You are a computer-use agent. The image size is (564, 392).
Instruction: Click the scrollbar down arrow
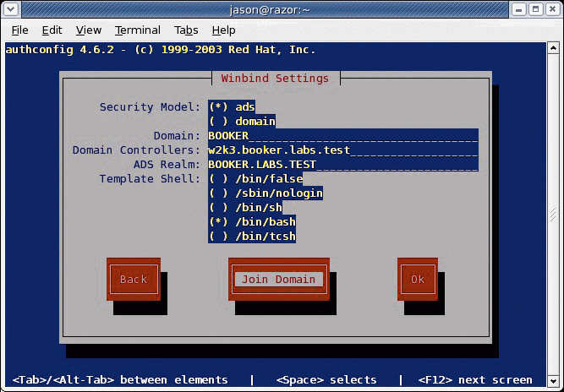(553, 381)
